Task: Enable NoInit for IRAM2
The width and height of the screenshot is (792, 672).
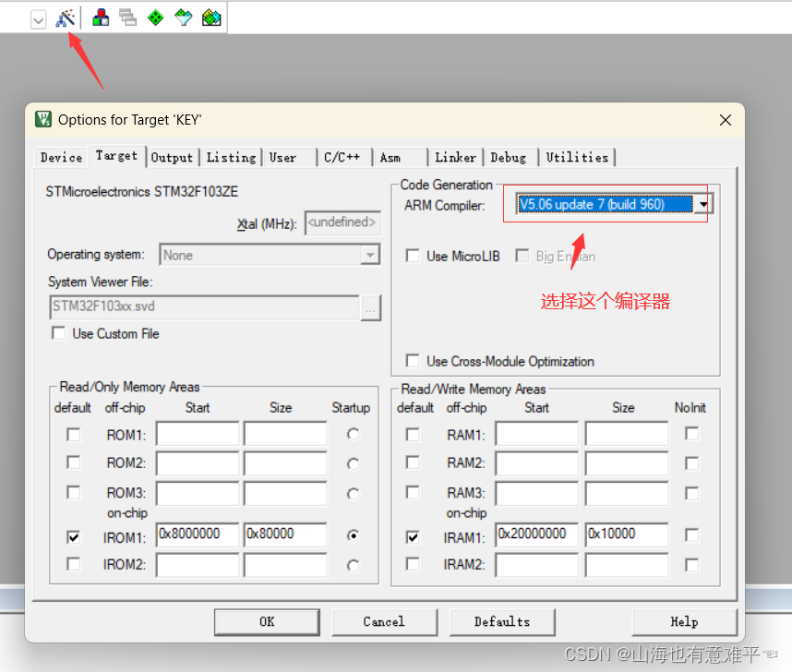Action: (x=692, y=565)
